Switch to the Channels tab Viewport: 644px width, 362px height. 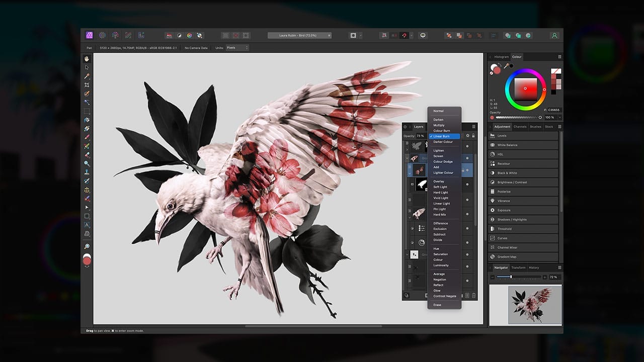pos(520,127)
